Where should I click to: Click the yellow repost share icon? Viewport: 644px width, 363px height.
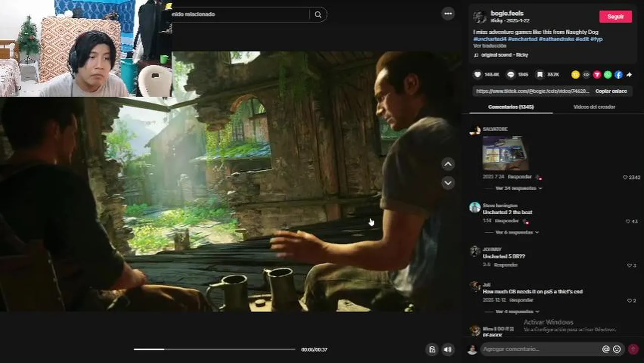coord(575,75)
